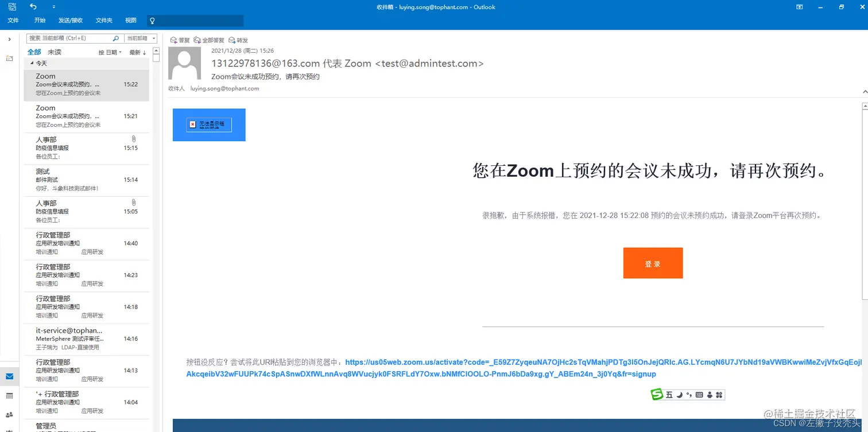The width and height of the screenshot is (868, 432).
Task: Open the Mail view in the navigation bar
Action: point(9,376)
